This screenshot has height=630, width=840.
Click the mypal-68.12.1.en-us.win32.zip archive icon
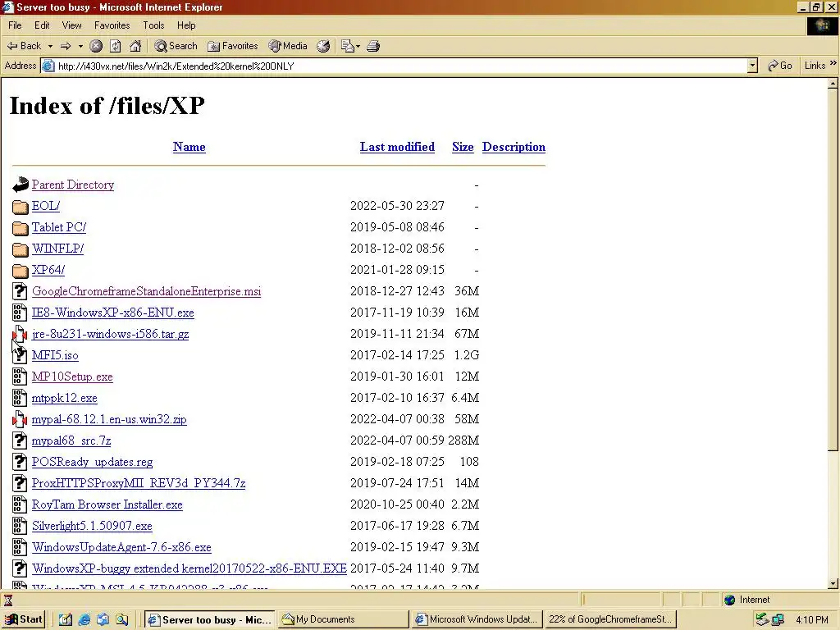pyautogui.click(x=20, y=419)
